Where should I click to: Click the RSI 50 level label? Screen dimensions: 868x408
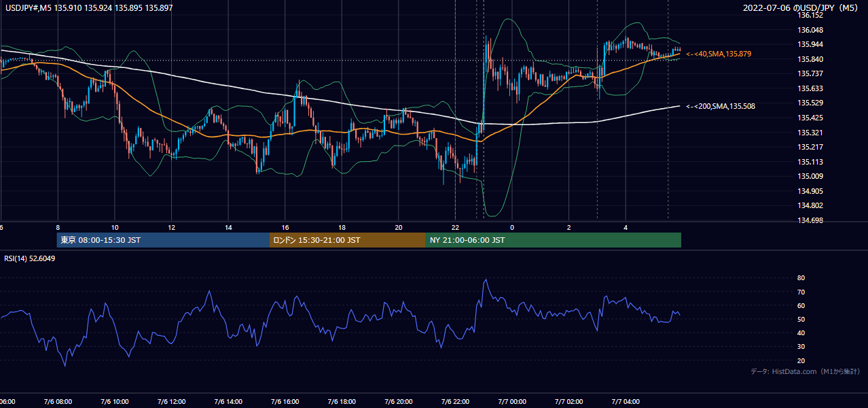click(x=801, y=319)
